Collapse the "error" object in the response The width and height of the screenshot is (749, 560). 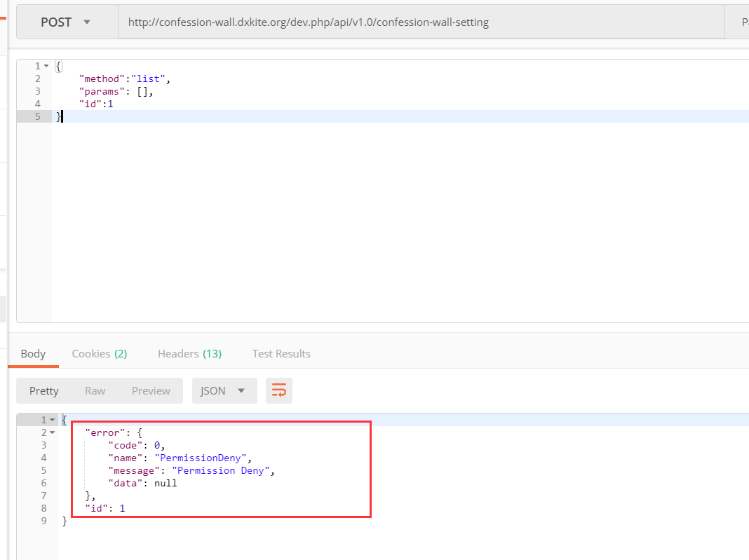[53, 432]
